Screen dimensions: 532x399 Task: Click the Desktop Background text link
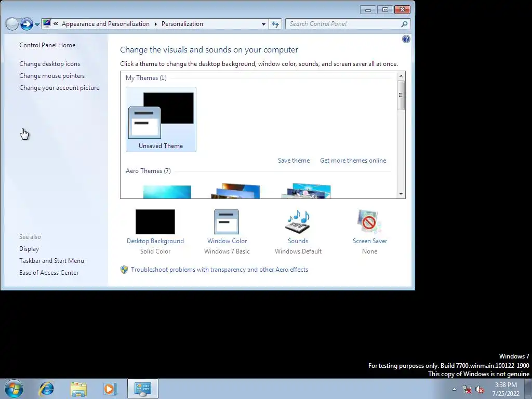(155, 241)
